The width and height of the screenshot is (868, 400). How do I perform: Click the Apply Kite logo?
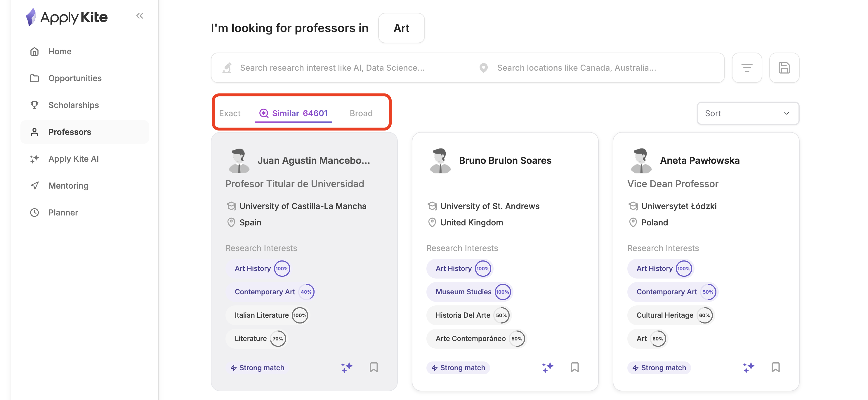click(x=67, y=17)
